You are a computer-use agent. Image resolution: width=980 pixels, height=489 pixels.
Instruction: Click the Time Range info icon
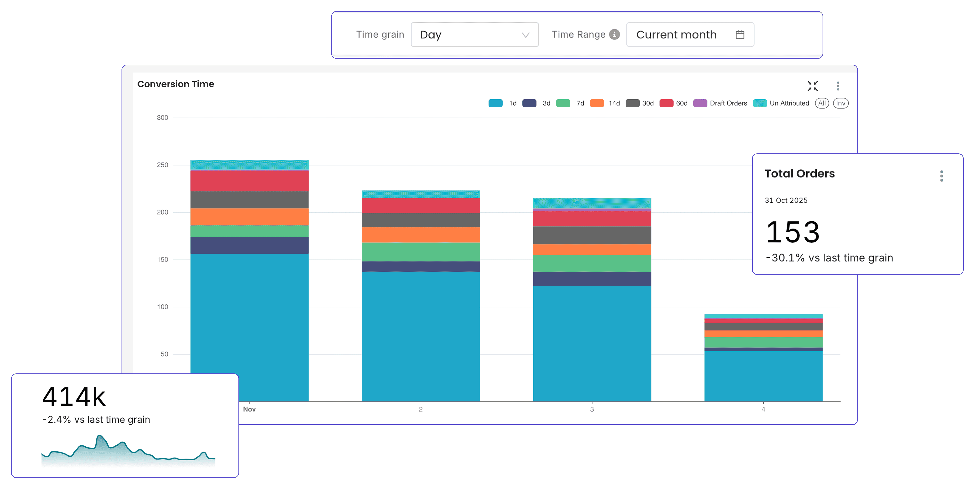(614, 35)
